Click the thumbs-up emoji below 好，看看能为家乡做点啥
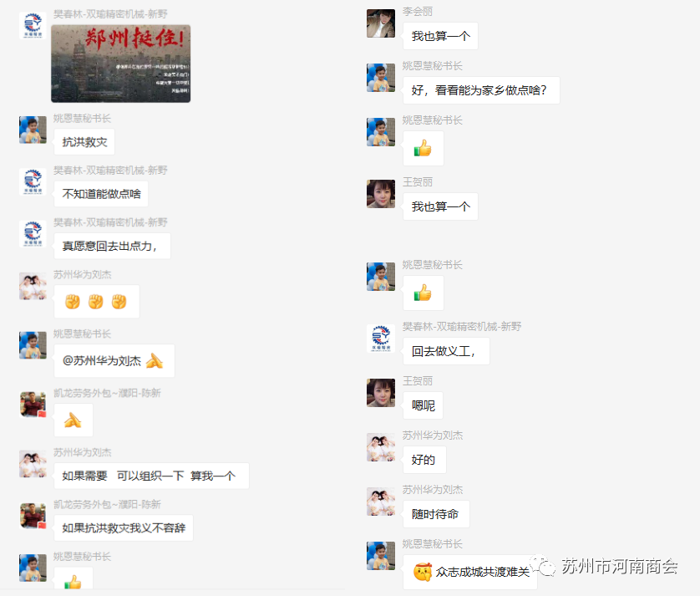700x596 pixels. tap(423, 148)
